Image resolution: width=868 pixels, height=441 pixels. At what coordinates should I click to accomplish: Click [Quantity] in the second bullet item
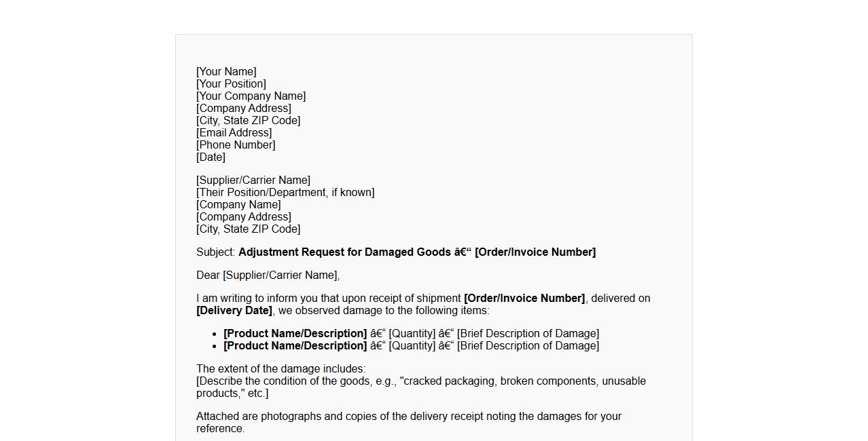[x=412, y=346]
